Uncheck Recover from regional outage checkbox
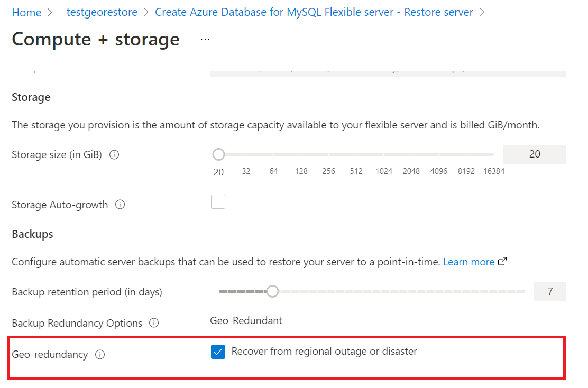This screenshot has height=388, width=588. [218, 352]
